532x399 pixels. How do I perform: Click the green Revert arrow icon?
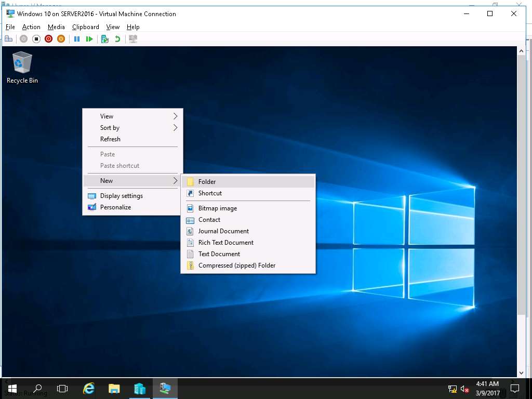tap(117, 39)
